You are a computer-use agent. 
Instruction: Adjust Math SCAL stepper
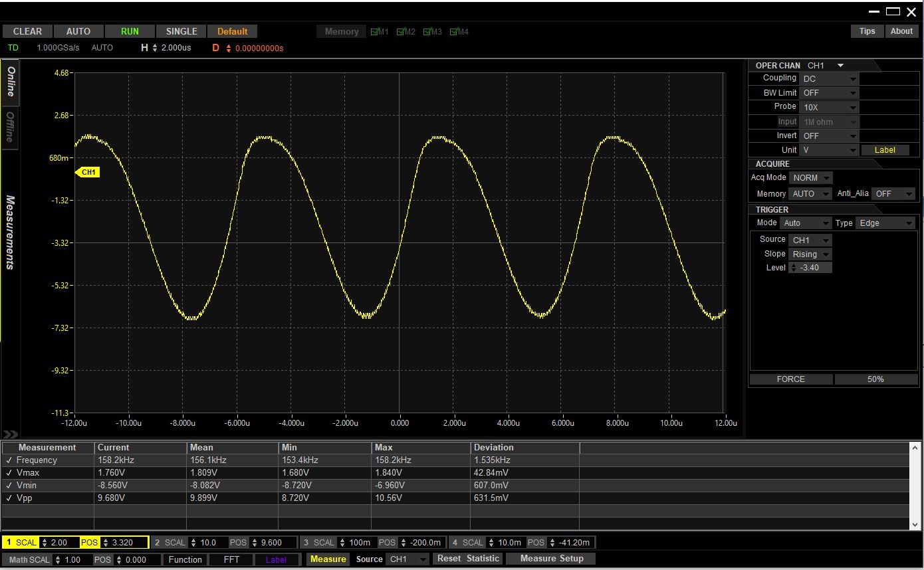pos(57,560)
